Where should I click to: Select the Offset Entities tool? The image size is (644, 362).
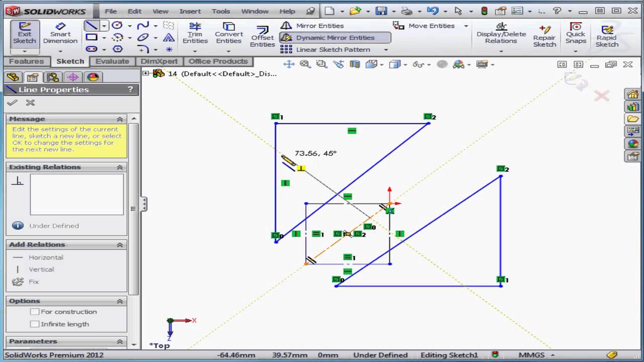[262, 36]
